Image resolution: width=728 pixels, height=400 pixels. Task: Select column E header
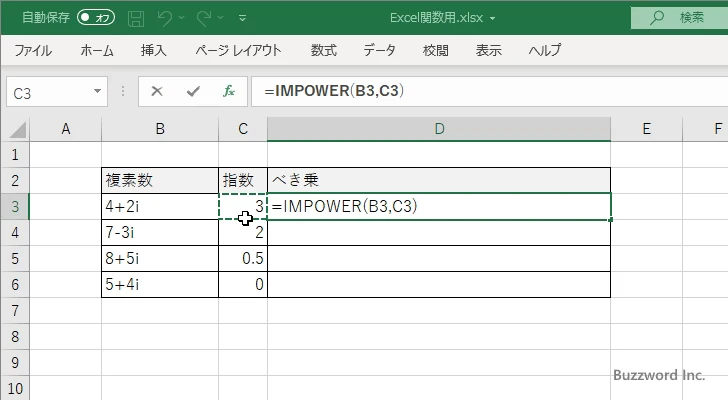coord(646,129)
